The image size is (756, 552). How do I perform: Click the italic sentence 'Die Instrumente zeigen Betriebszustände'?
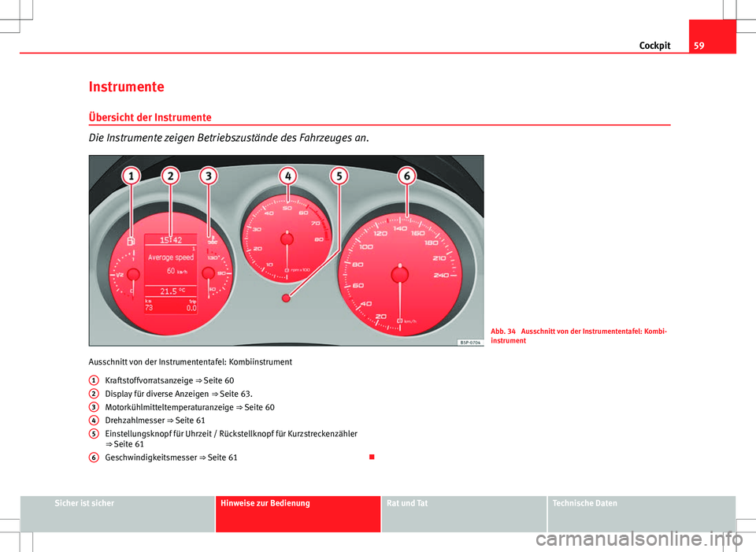[x=228, y=137]
